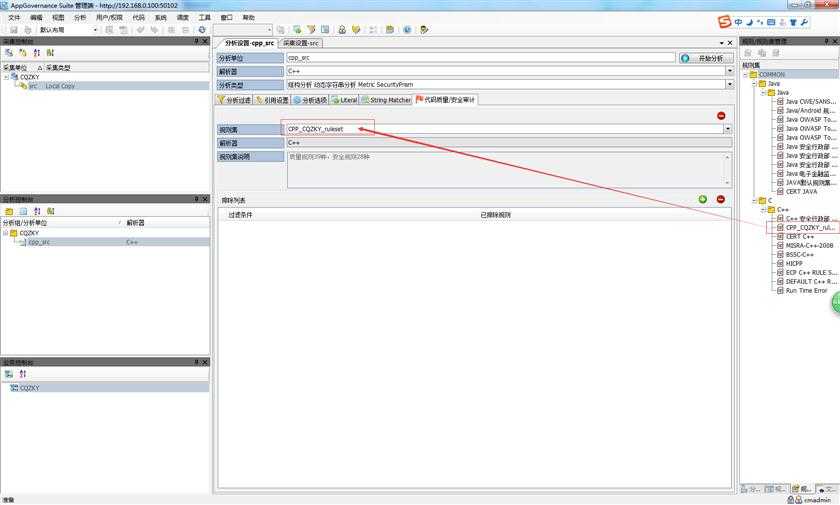Collapse the CQZKY group in the analysis control tree

click(x=6, y=233)
